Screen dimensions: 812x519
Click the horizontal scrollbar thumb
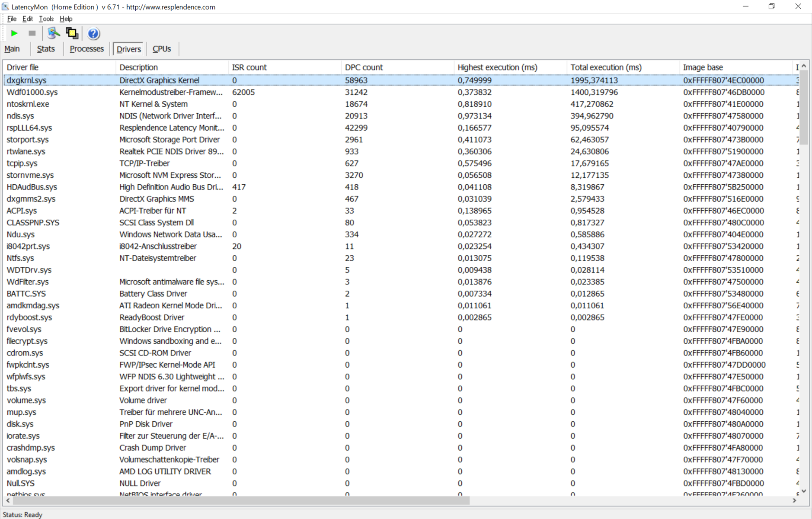[x=241, y=500]
